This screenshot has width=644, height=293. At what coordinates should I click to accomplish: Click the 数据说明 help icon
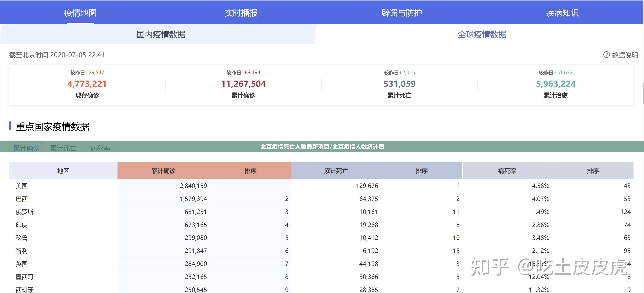pos(606,55)
